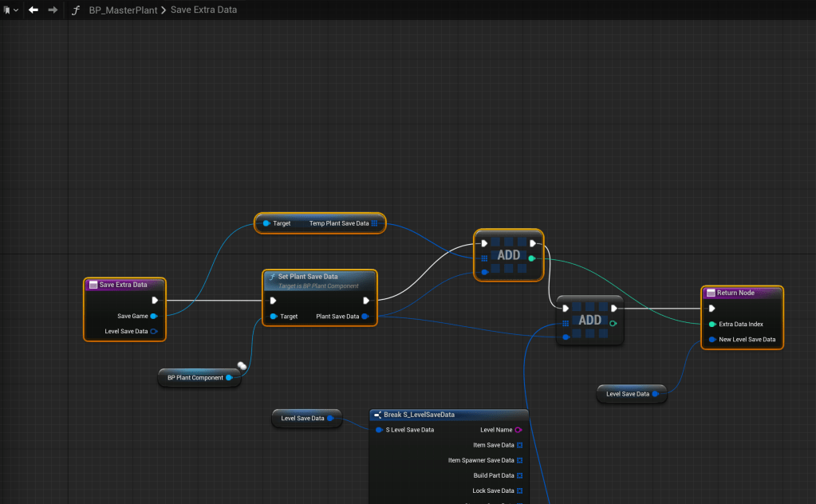
Task: Click the Extra Data Index input pin
Action: [x=712, y=324]
